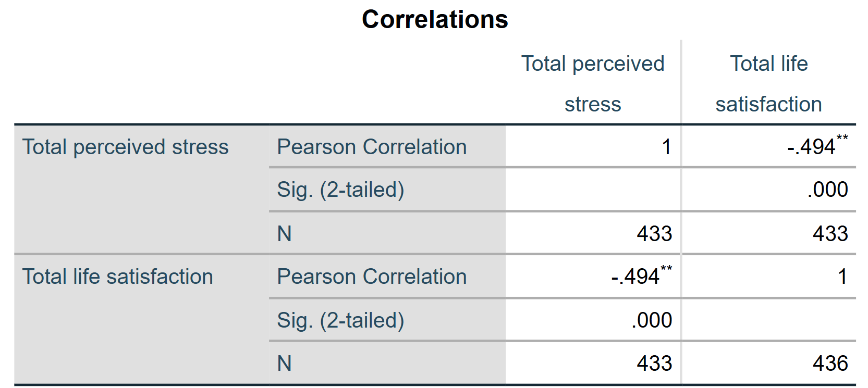Screen dimensions: 868x388
Task: Click the cell showing N of 436
Action: (830, 364)
